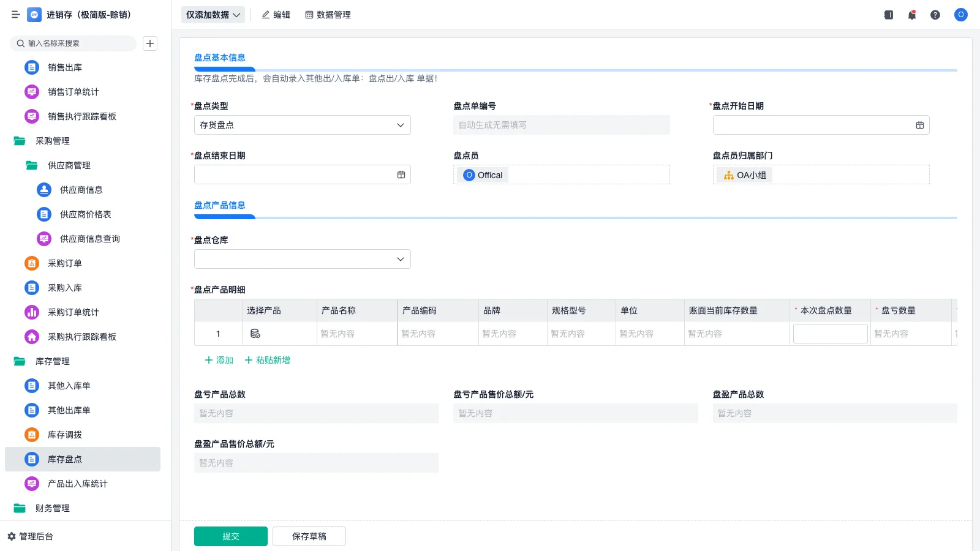Expand the 盘点仓库 dropdown

click(302, 258)
